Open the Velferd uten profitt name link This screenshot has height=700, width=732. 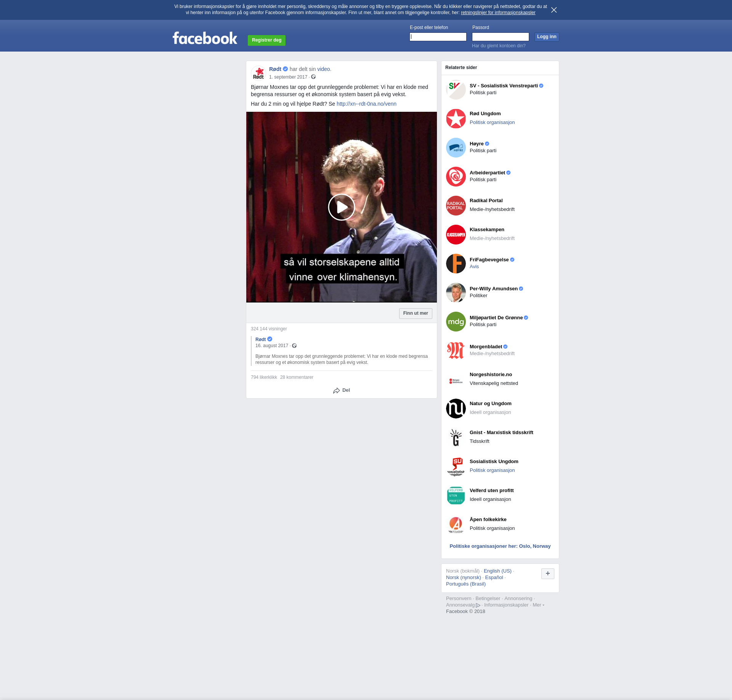point(492,491)
